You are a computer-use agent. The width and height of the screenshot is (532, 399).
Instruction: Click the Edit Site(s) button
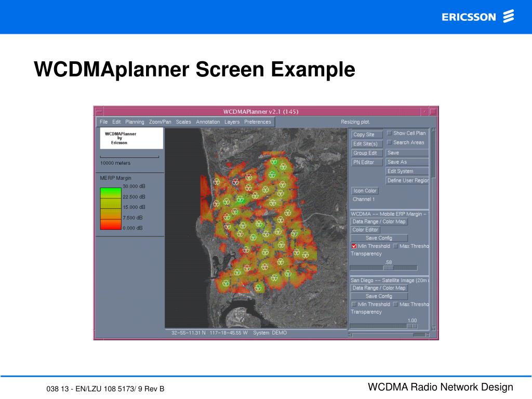point(367,144)
